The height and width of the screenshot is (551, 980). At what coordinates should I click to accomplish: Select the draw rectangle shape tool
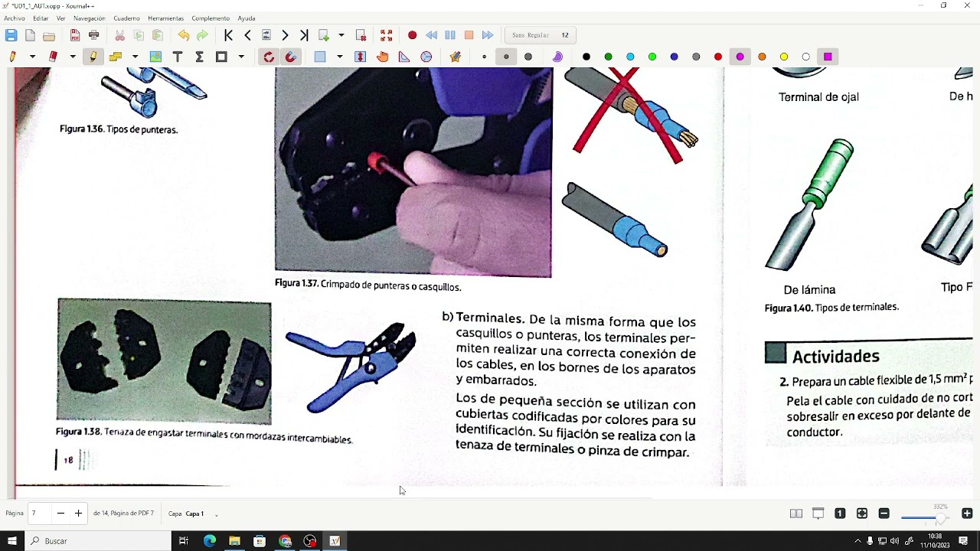221,57
